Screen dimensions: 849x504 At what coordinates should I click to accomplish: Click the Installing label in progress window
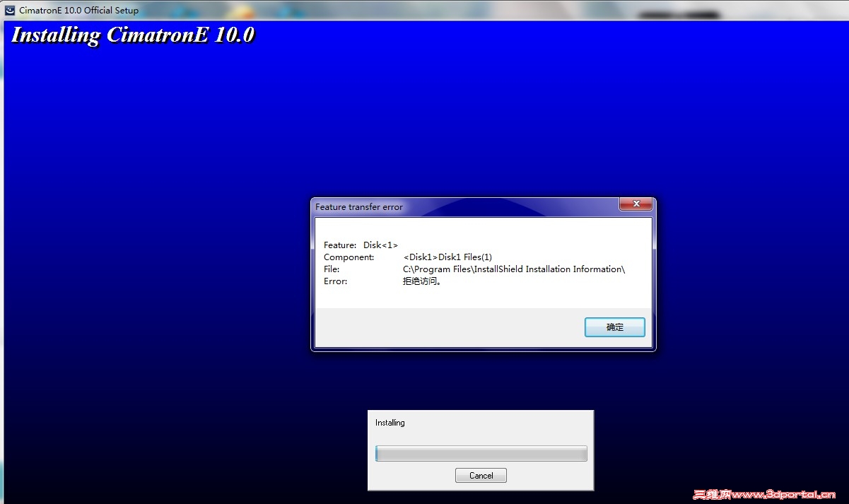tap(390, 423)
